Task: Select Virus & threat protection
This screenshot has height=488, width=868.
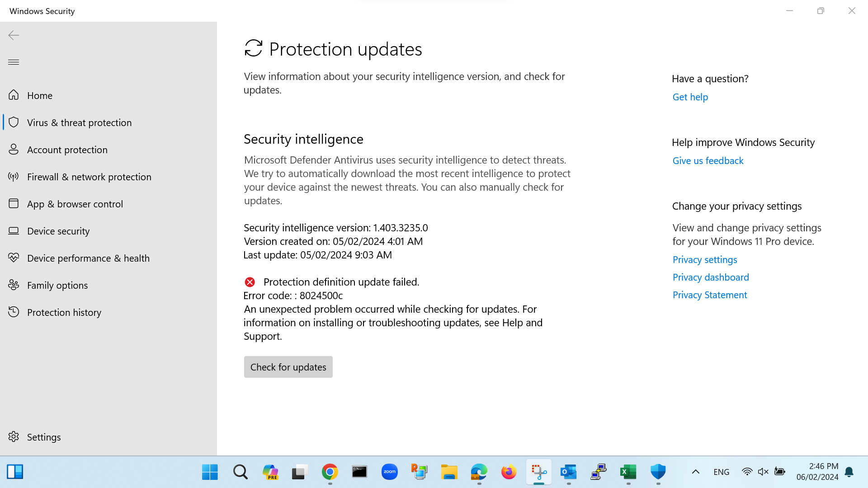Action: click(108, 122)
